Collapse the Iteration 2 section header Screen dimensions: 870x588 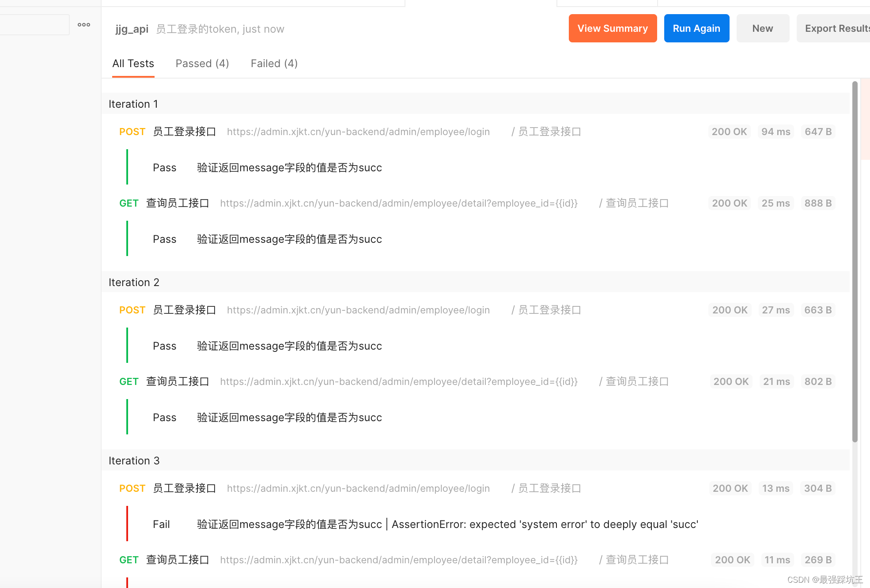tap(134, 283)
